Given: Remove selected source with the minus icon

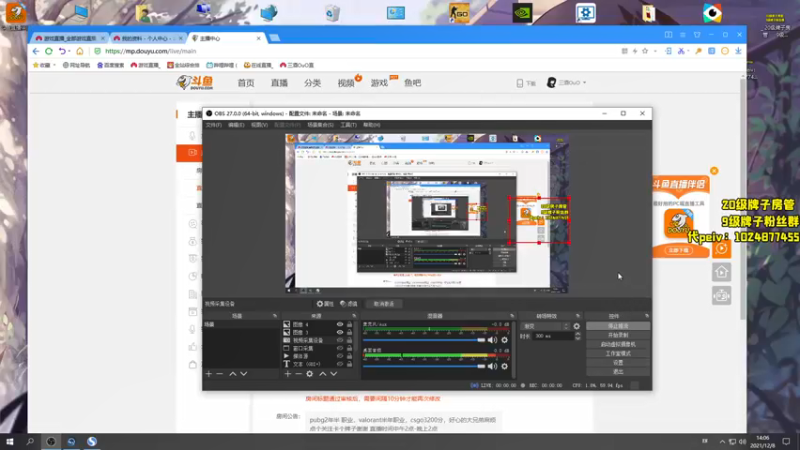Looking at the screenshot, I should (298, 374).
